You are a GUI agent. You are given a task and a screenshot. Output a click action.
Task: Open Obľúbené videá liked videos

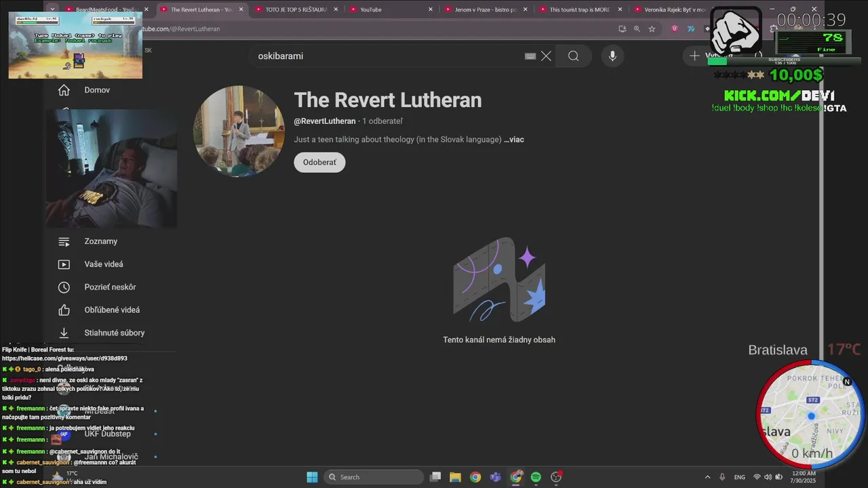pos(112,310)
